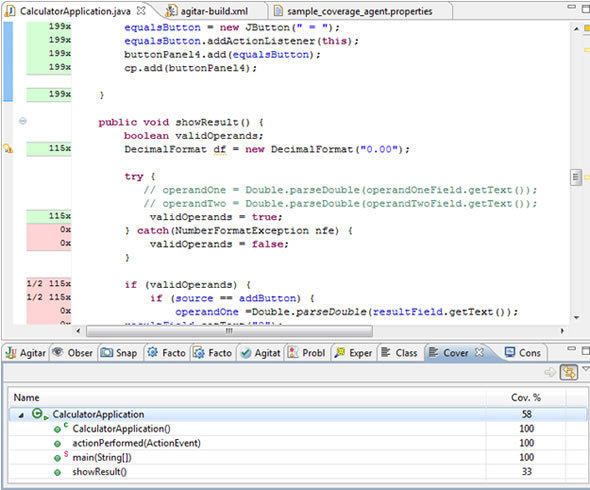This screenshot has width=590, height=490.
Task: Minimize the bottom views panel
Action: (572, 348)
